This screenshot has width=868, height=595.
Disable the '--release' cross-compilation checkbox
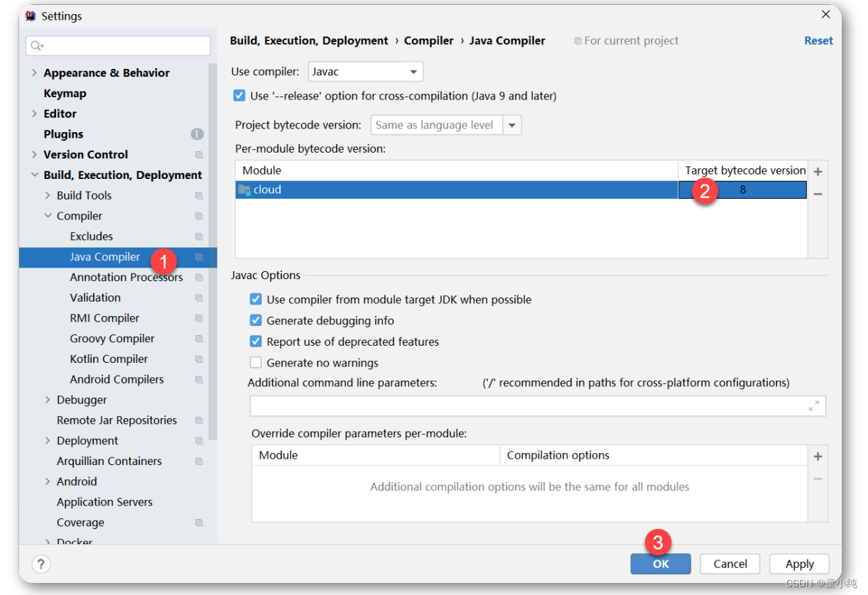(x=239, y=95)
